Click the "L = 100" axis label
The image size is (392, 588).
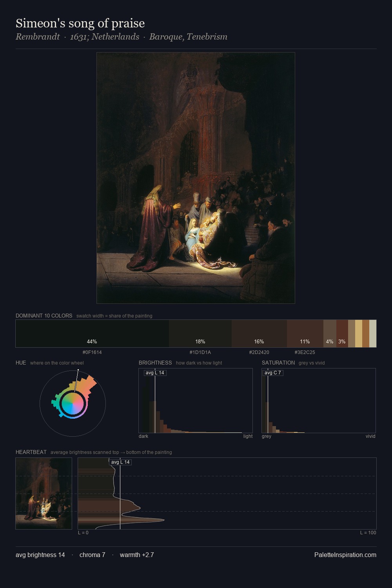[368, 533]
